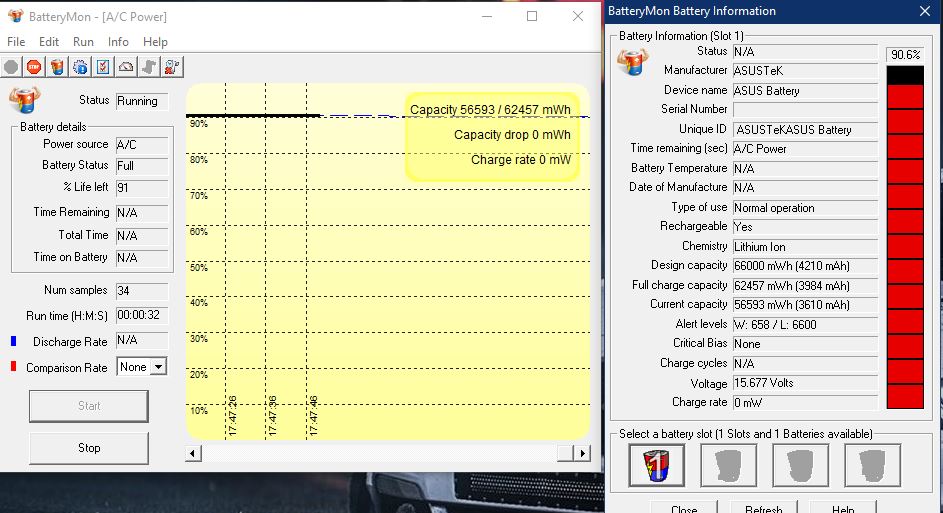This screenshot has width=943, height=513.
Task: Click the 90.6% charge percentage readout
Action: click(905, 55)
